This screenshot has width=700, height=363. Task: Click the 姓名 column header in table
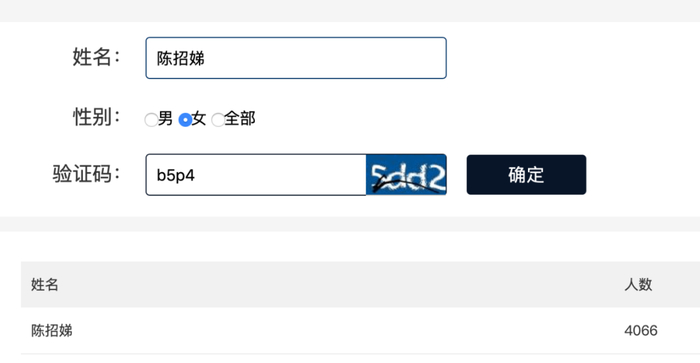pos(45,284)
